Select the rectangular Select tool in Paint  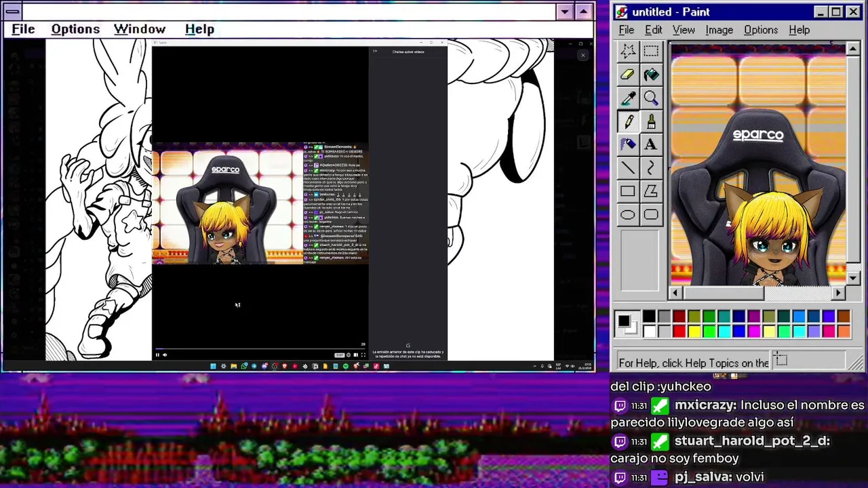(x=651, y=51)
